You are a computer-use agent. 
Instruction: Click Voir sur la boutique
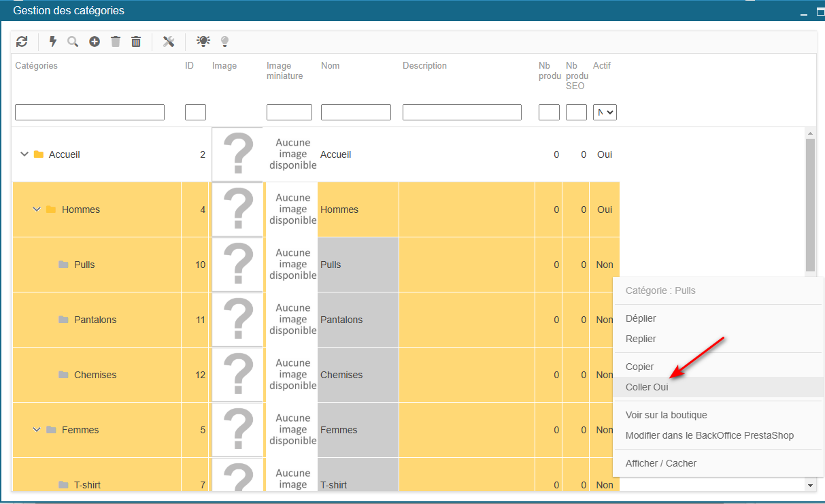pos(666,415)
